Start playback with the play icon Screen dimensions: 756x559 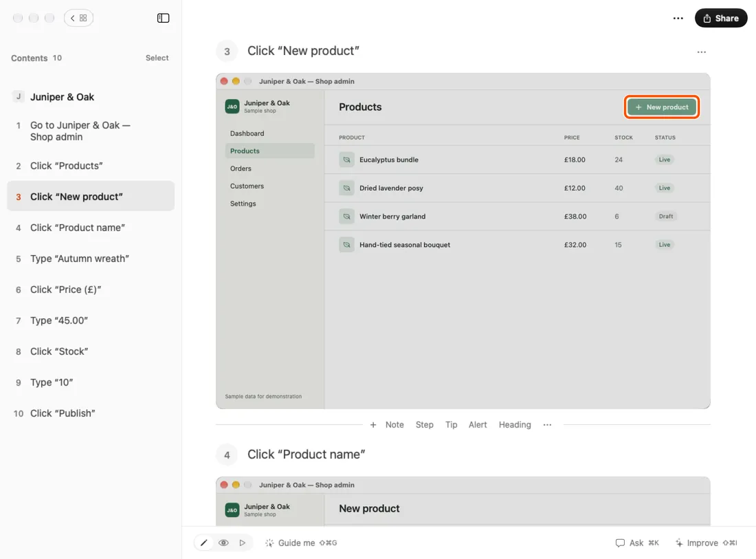(243, 542)
